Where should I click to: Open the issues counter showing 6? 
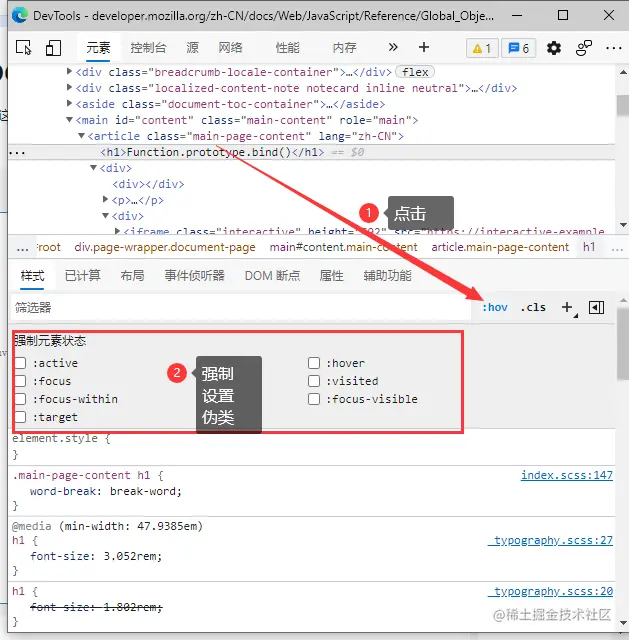[x=518, y=49]
